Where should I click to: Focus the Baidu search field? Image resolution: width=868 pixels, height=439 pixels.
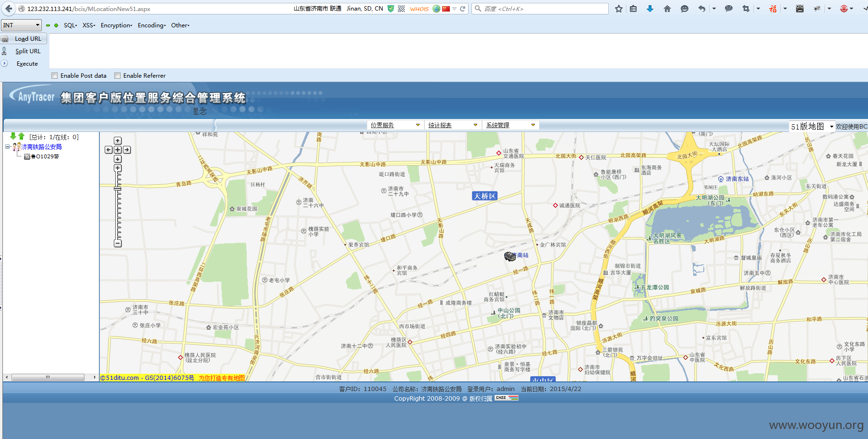tap(540, 9)
